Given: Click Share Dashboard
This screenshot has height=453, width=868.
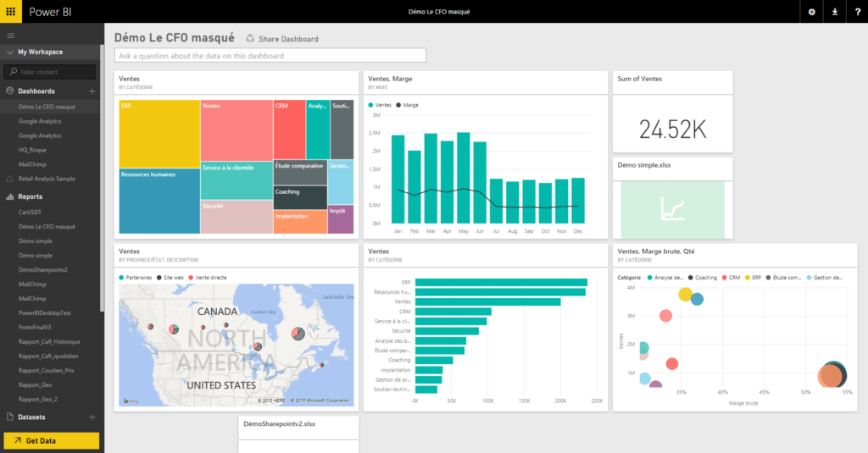Looking at the screenshot, I should point(283,39).
